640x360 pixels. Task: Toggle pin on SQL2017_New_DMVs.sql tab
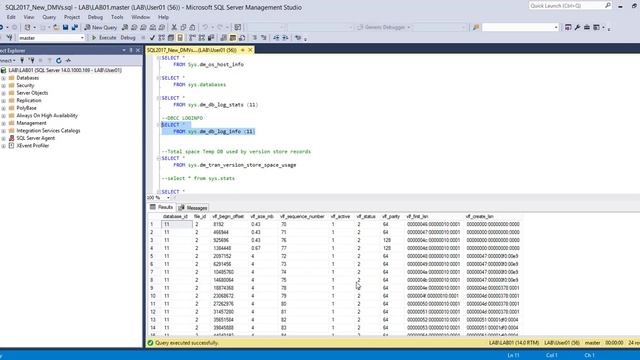pyautogui.click(x=242, y=50)
